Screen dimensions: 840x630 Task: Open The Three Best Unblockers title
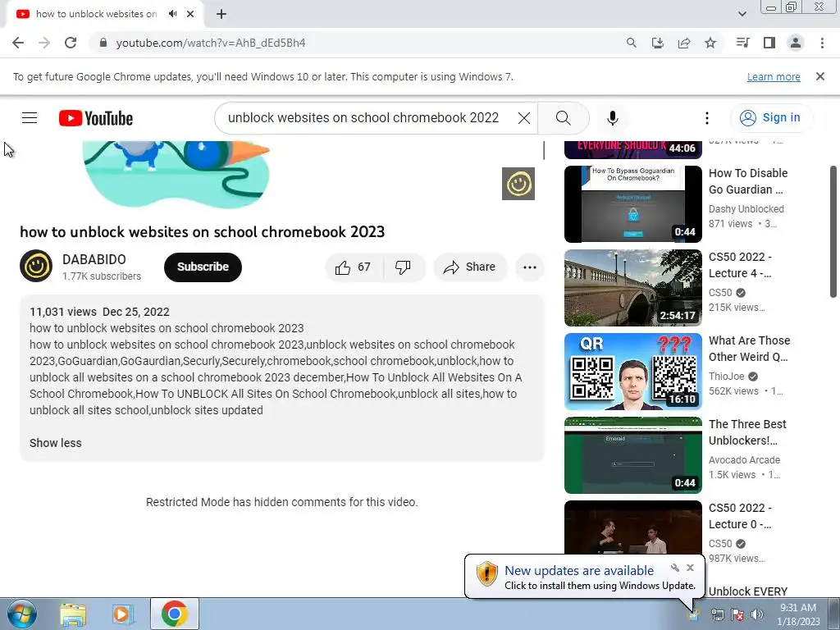[747, 432]
